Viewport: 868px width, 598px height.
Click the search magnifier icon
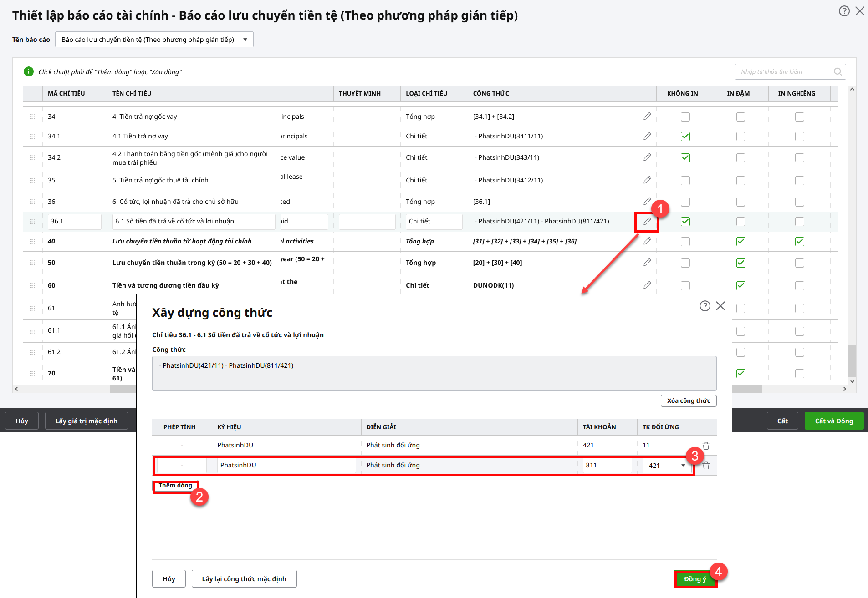(837, 72)
